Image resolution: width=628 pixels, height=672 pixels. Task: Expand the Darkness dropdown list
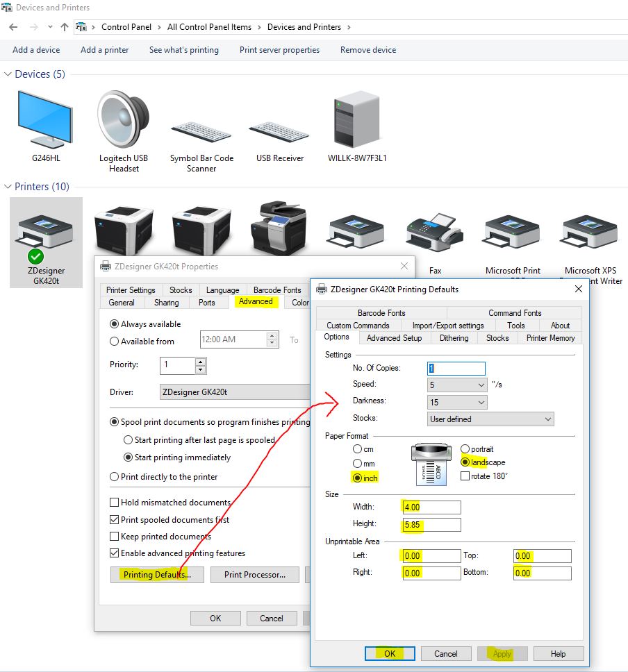pyautogui.click(x=458, y=402)
